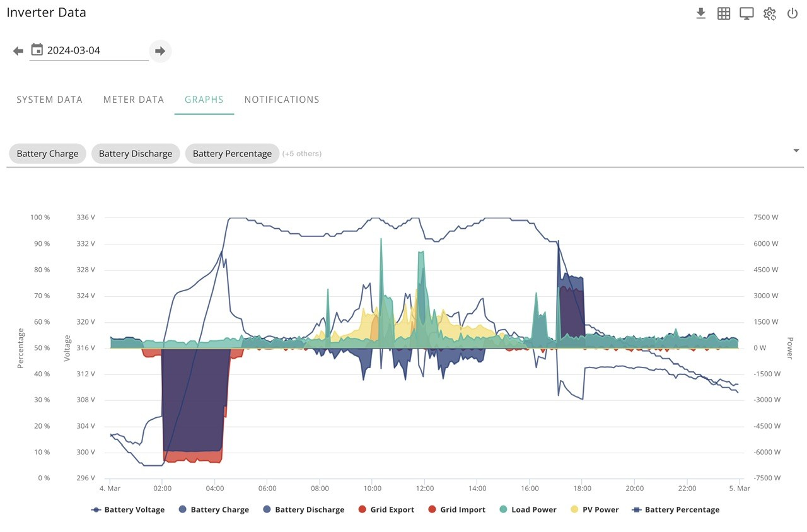This screenshot has height=532, width=807.
Task: Click the 'Power' axis title
Action: pyautogui.click(x=789, y=348)
